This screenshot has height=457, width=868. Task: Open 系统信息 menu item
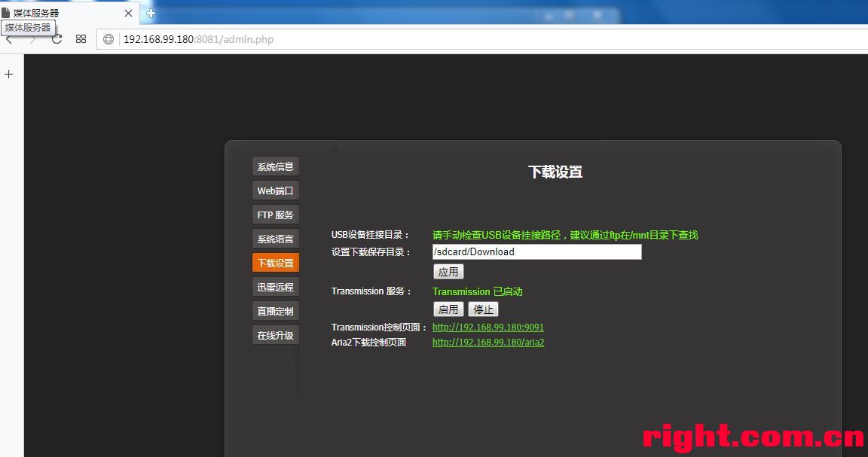276,166
